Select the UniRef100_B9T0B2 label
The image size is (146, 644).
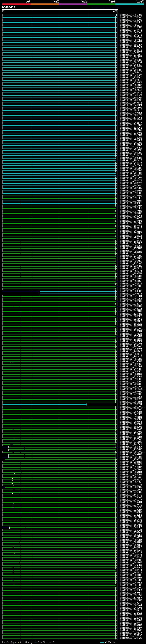(x=131, y=286)
